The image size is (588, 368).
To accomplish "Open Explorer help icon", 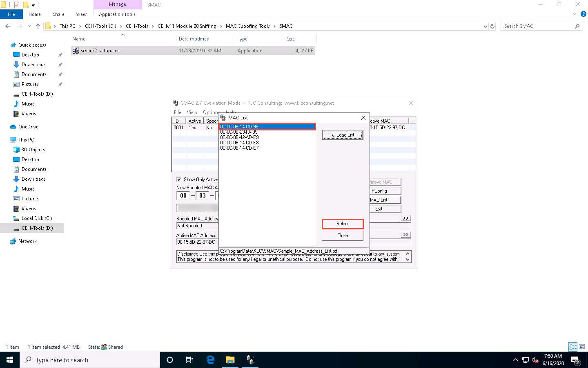I will (x=584, y=14).
